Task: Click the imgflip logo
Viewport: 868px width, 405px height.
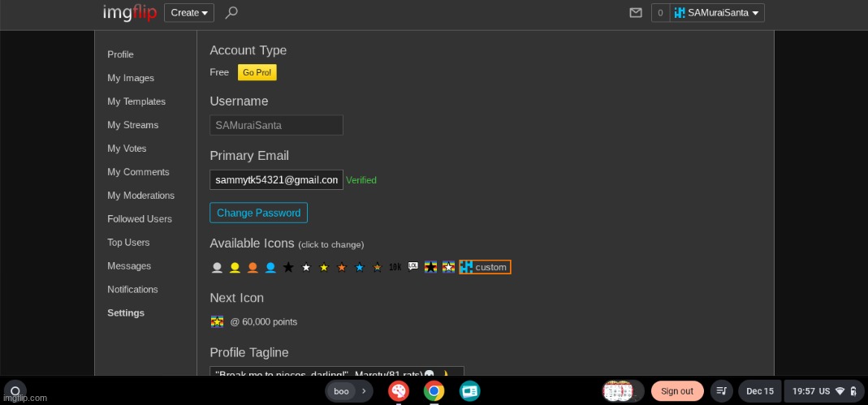Action: (129, 12)
